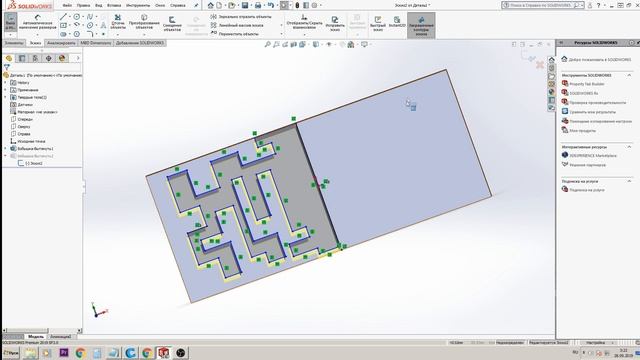Select the Circle sketch tool

76,17
